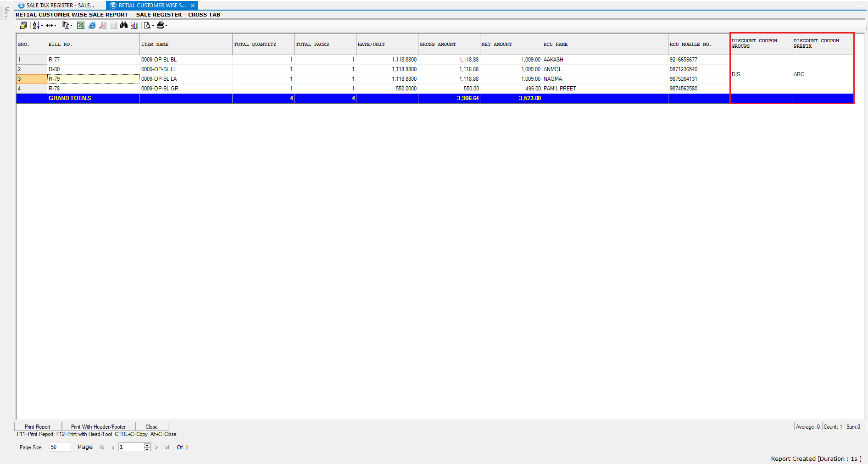Click Print With Header/Footer button
Viewport: 868px width, 464px height.
click(98, 426)
